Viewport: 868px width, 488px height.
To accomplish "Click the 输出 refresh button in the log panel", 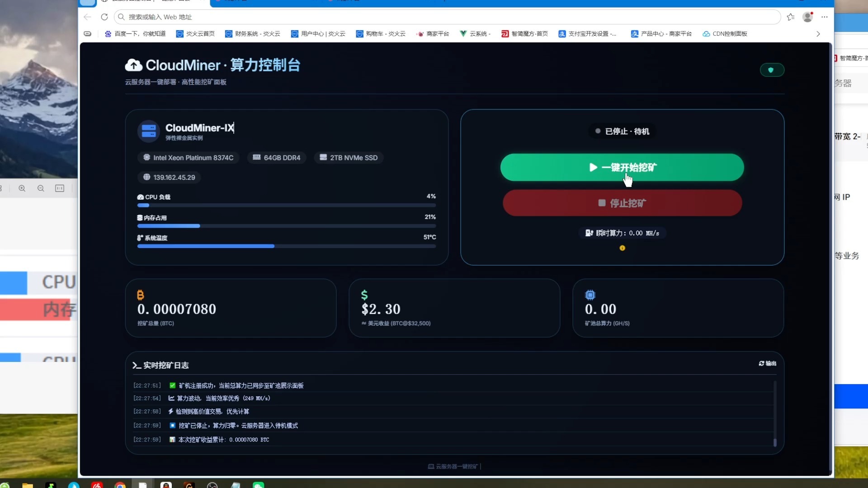I will pyautogui.click(x=767, y=364).
